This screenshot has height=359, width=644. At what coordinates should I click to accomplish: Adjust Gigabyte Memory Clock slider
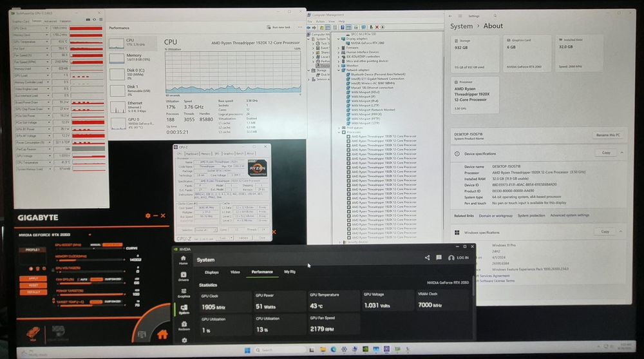(x=91, y=260)
